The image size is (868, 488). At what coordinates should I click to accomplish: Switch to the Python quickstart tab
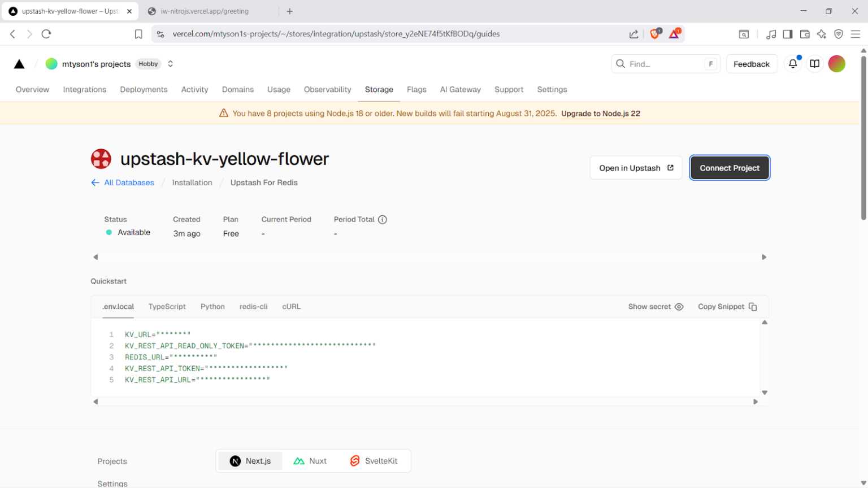(x=212, y=306)
